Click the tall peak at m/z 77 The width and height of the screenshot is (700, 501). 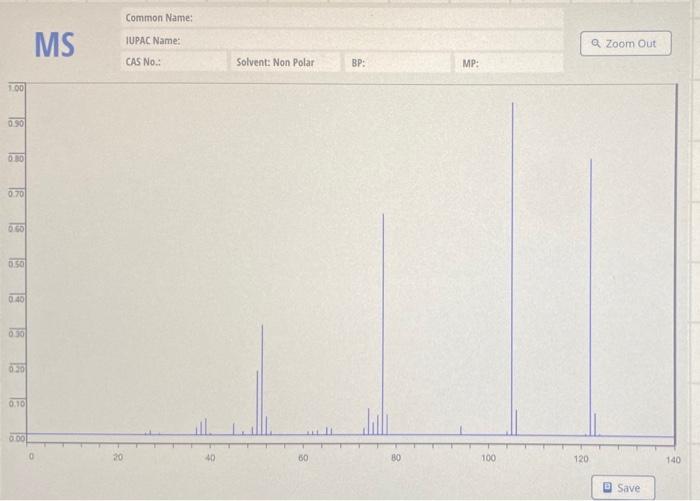[383, 324]
